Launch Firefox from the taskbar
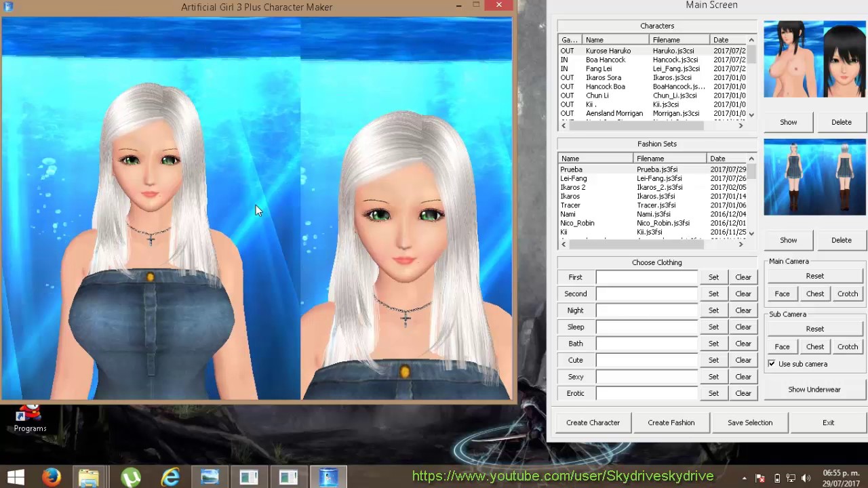This screenshot has width=868, height=488. click(52, 477)
